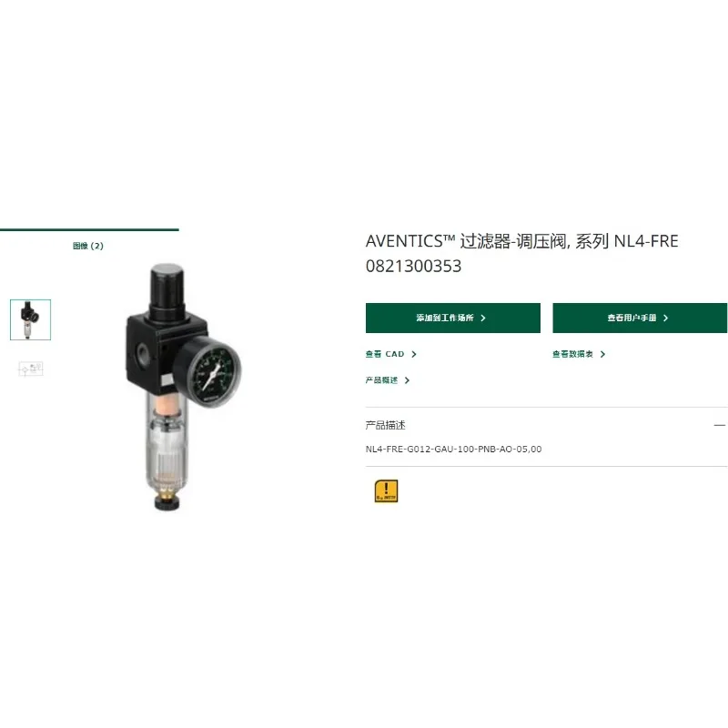Viewport: 728px width, 728px height.
Task: Click the minus icon beside 产品描述
Action: coord(719,425)
